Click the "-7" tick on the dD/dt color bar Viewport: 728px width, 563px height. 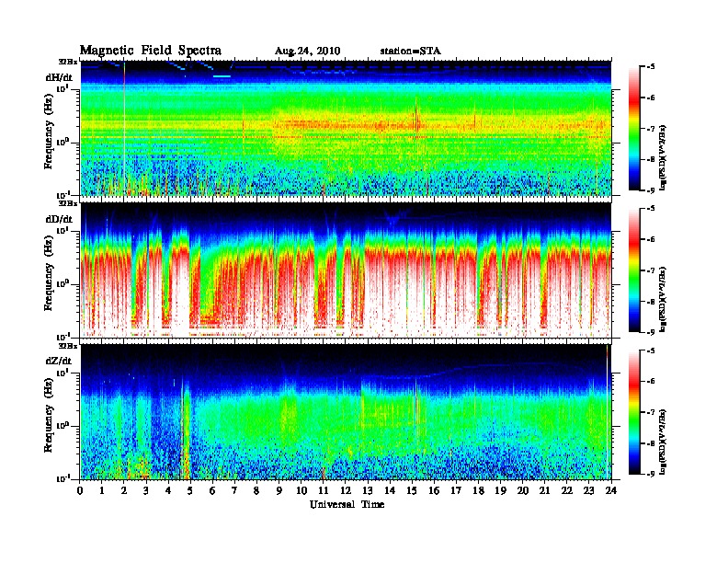(652, 270)
